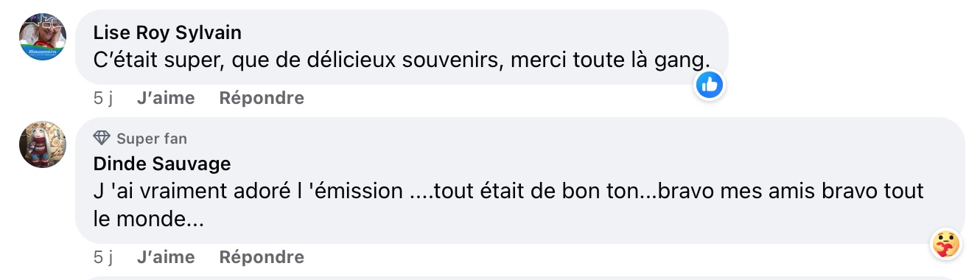
Task: View thumbs-up reactions on Lise's comment
Action: click(x=710, y=85)
